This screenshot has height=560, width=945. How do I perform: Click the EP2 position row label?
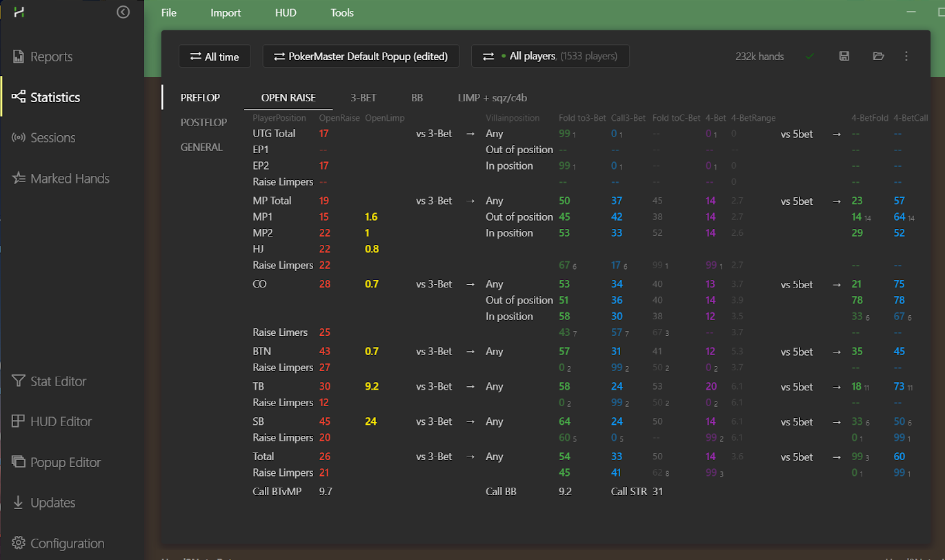click(x=262, y=166)
